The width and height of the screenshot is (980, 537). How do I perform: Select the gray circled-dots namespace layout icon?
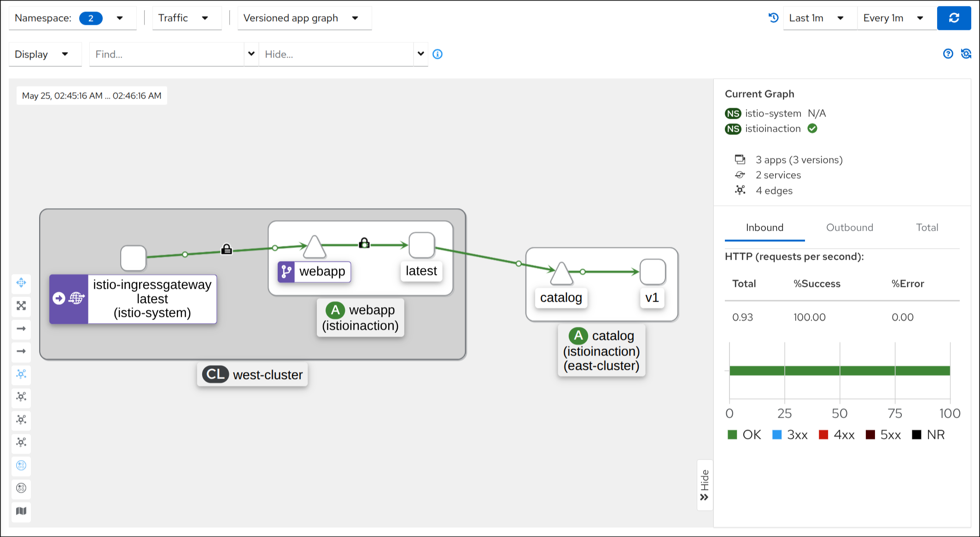point(21,488)
